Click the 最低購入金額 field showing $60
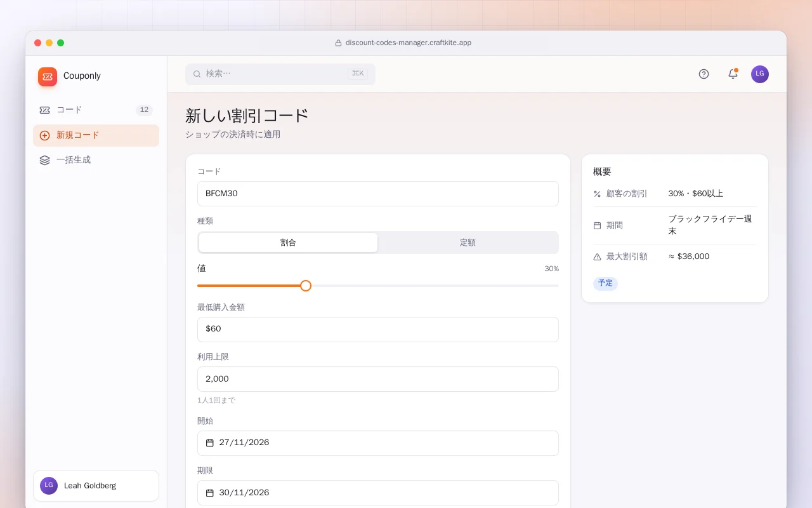The width and height of the screenshot is (812, 508). click(378, 330)
